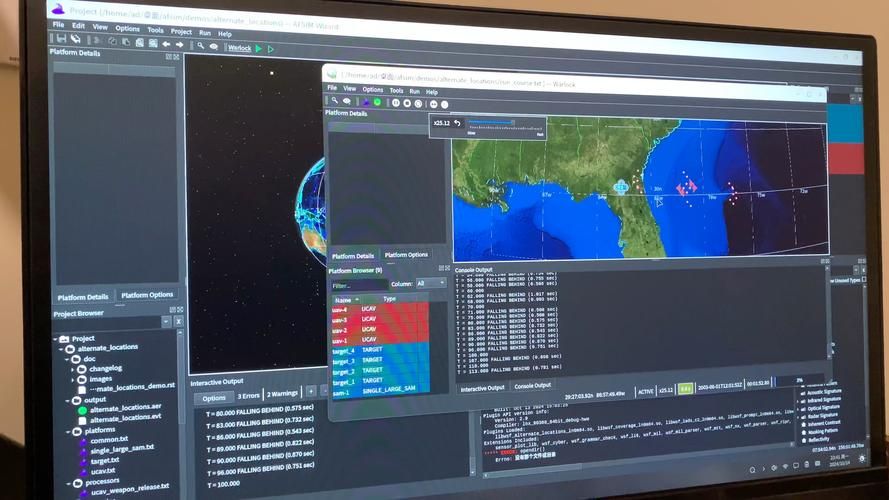Image resolution: width=889 pixels, height=500 pixels.
Task: Click the 2 Warnings button in Interactive Output
Action: click(282, 394)
